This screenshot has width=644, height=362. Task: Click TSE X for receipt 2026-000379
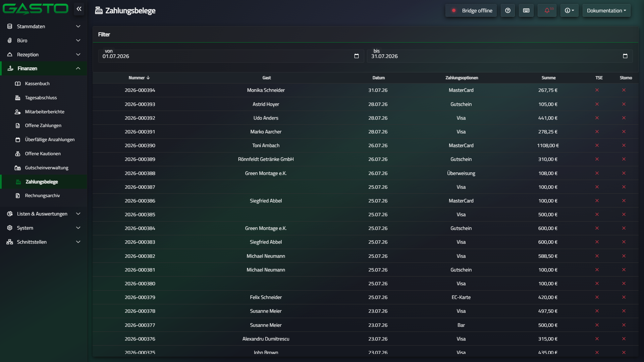[597, 297]
